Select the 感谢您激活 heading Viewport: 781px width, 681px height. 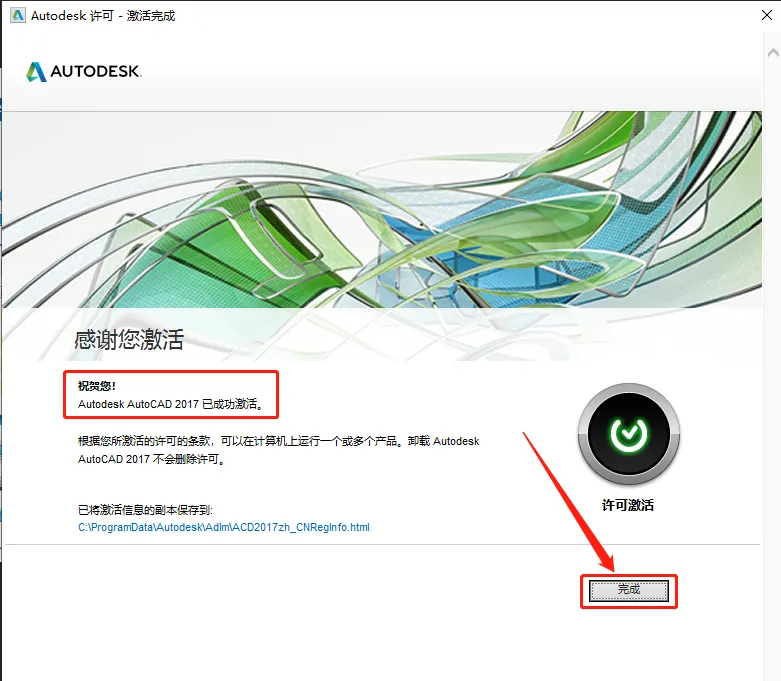(x=129, y=340)
